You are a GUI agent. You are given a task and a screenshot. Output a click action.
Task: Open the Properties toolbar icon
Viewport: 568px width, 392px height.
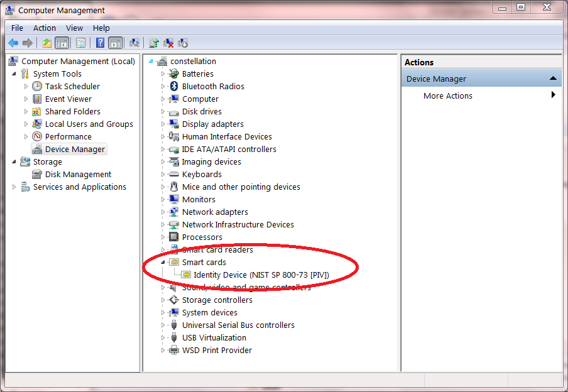point(80,43)
